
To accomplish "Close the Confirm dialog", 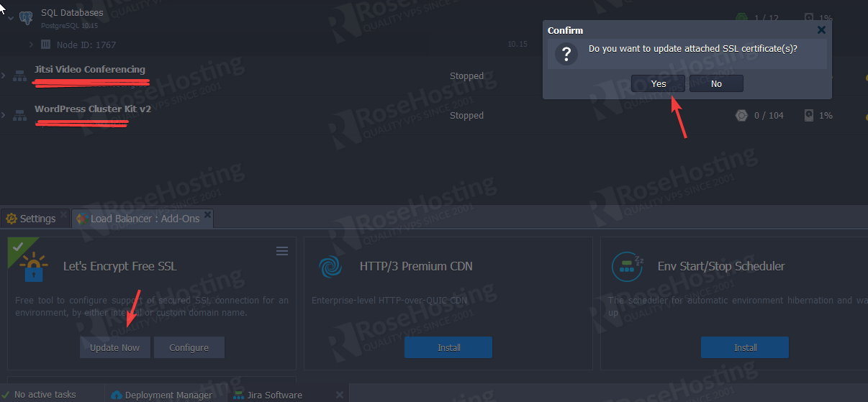I will [x=821, y=30].
